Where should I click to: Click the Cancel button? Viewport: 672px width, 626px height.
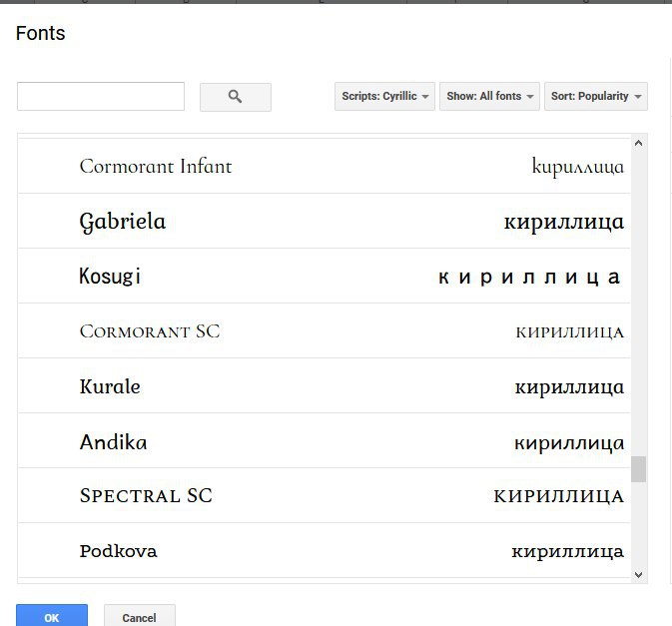coord(139,617)
